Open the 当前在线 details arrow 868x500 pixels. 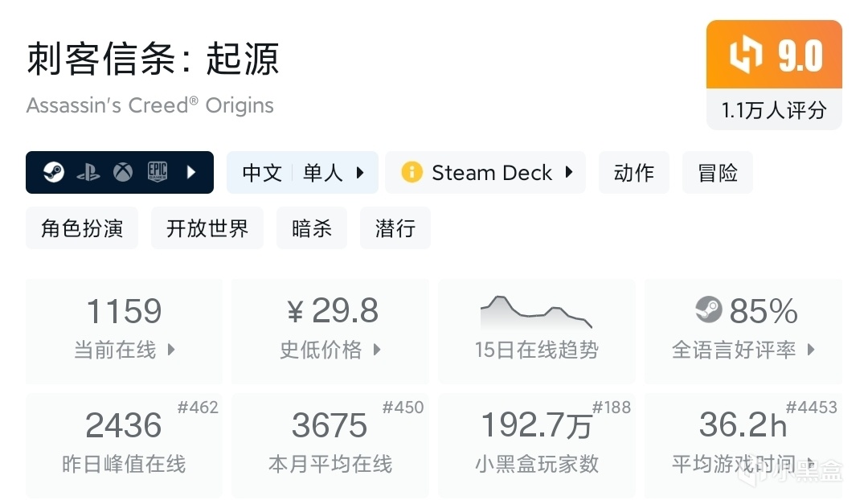click(x=171, y=350)
